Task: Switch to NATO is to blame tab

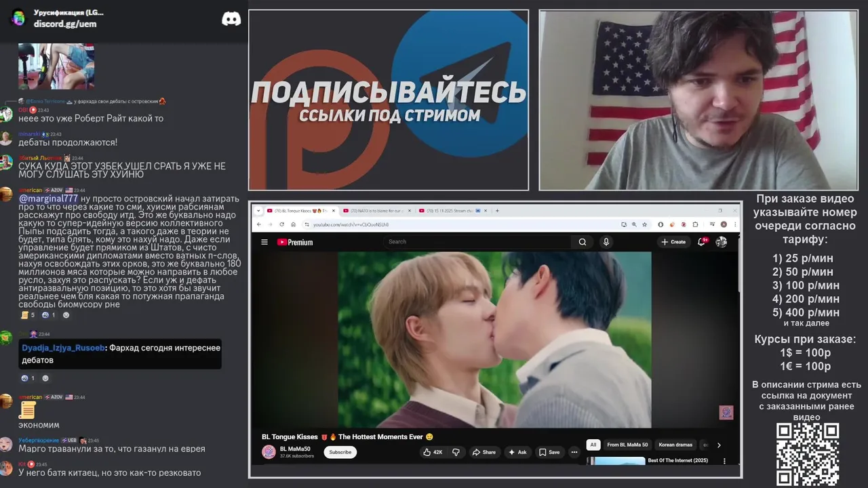Action: [378, 211]
